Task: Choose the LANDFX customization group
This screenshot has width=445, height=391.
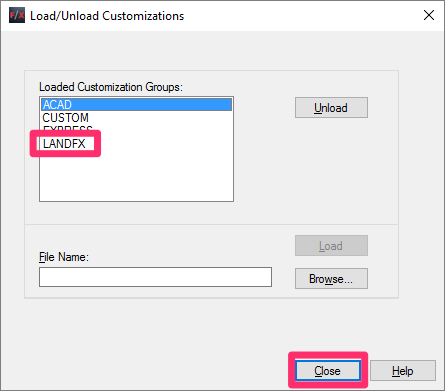Action: coord(64,144)
